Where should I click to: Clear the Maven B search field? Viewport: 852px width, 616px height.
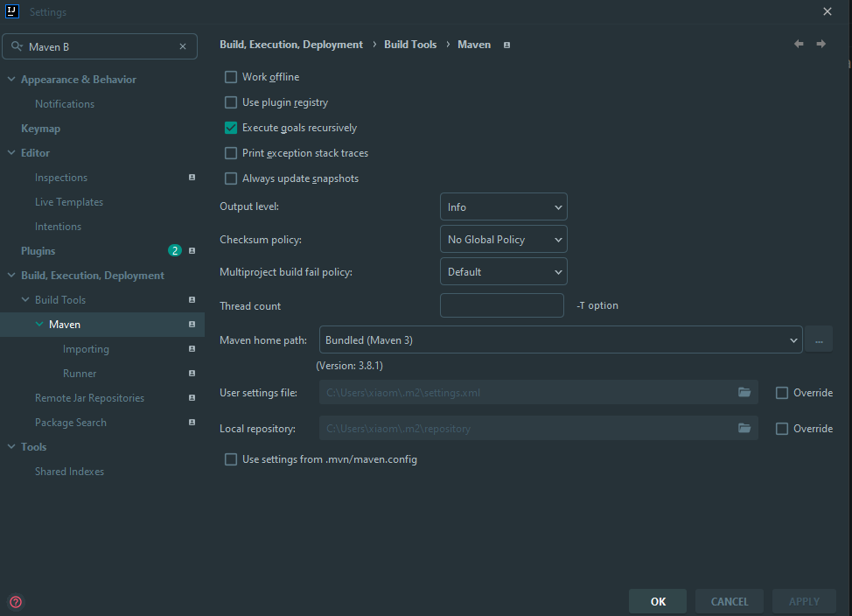(183, 46)
